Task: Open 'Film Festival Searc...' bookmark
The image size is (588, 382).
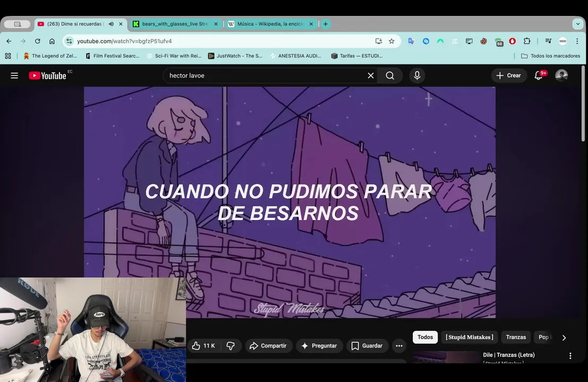Action: (113, 56)
